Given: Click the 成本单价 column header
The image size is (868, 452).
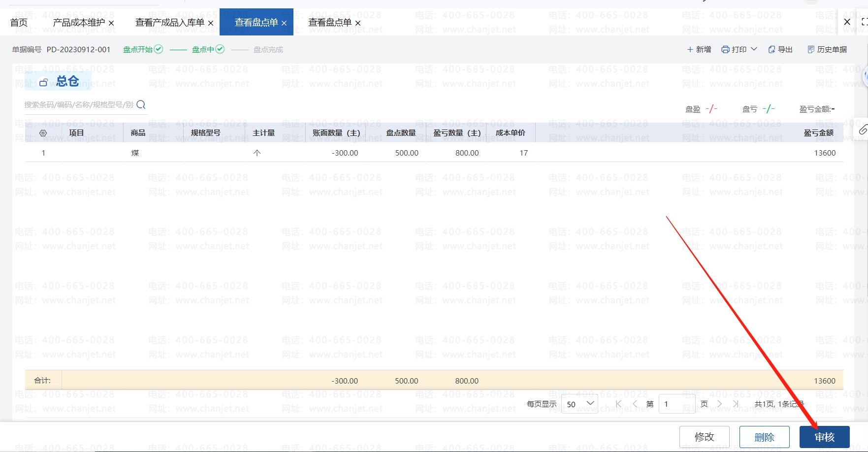Looking at the screenshot, I should coord(510,133).
